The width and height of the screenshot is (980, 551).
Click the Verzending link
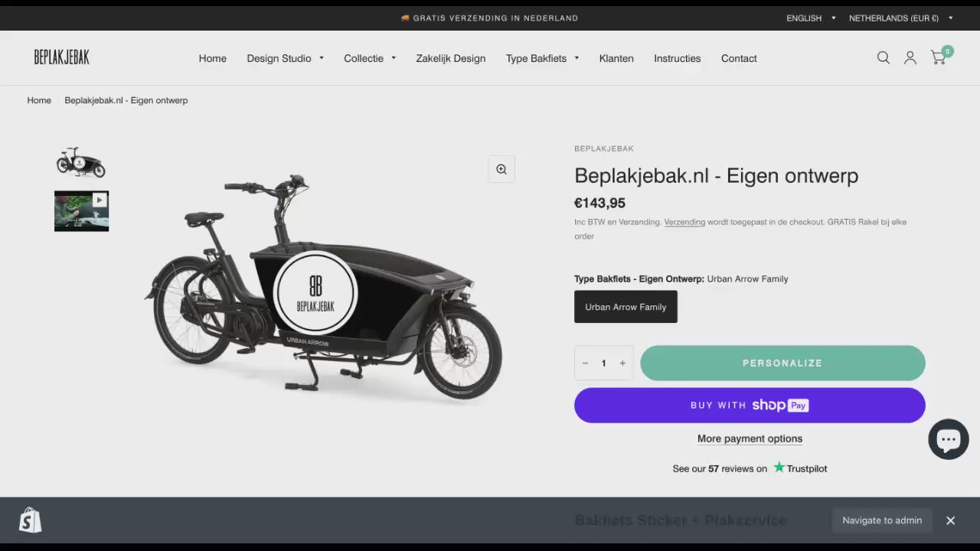pos(684,222)
